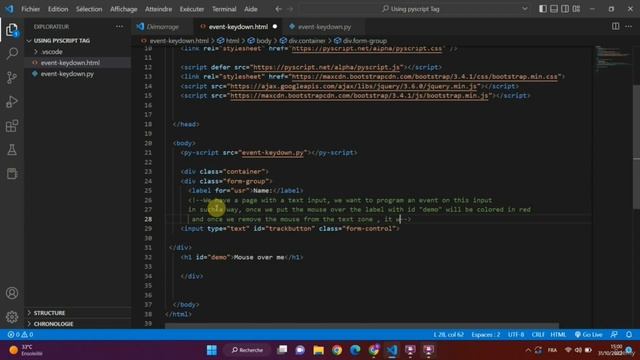This screenshot has height=360, width=640.
Task: Click the feedback icon in status bar
Action: pos(614,335)
